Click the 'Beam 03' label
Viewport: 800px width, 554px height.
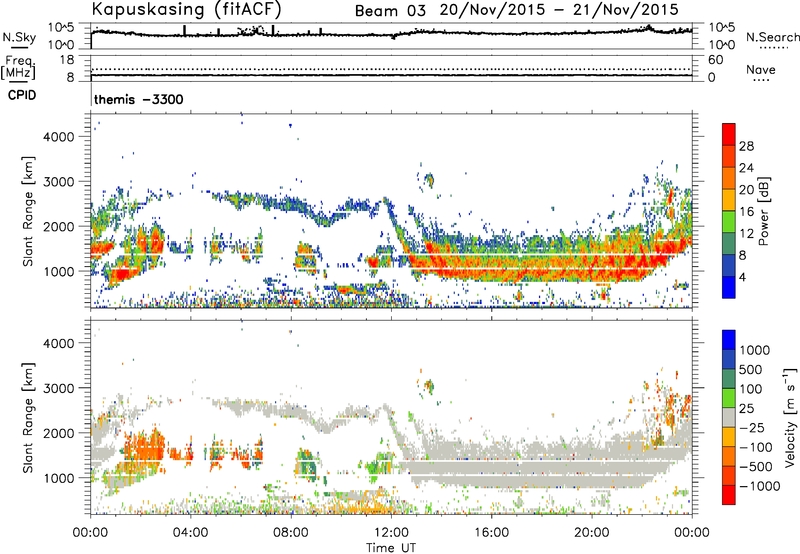pos(390,10)
